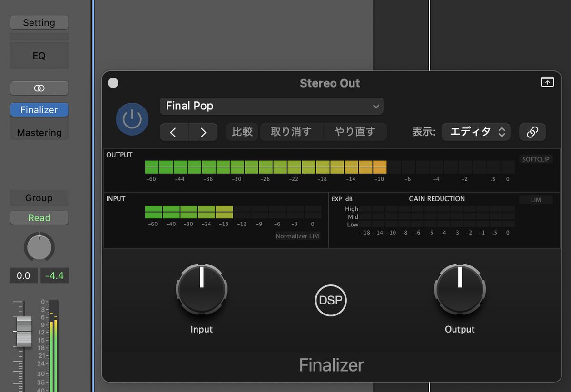Click the 0.0 fader value field

click(23, 275)
